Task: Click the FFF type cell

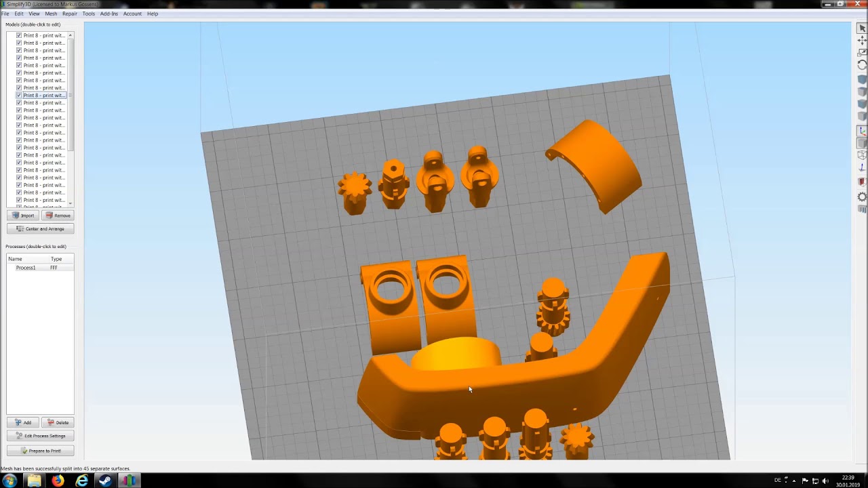Action: [54, 268]
